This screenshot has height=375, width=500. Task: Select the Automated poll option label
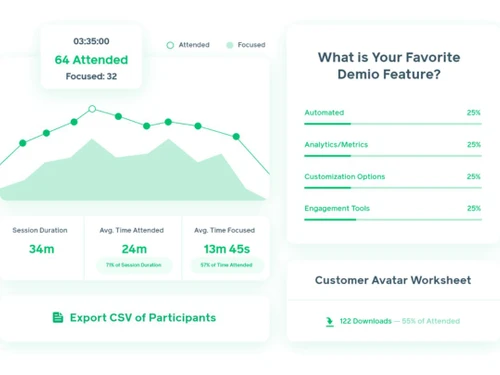pyautogui.click(x=324, y=113)
